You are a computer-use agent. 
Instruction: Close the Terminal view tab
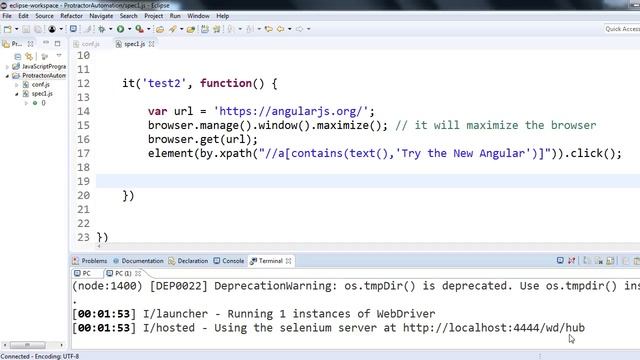point(289,261)
